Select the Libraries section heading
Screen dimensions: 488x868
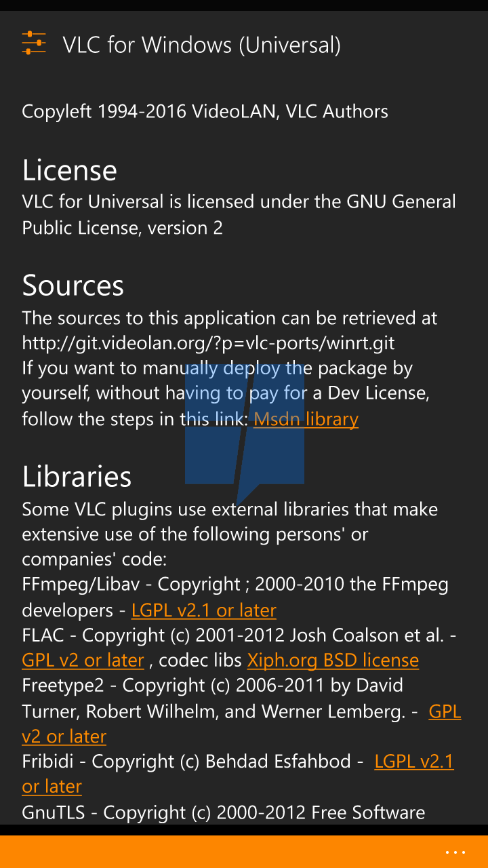coord(77,477)
